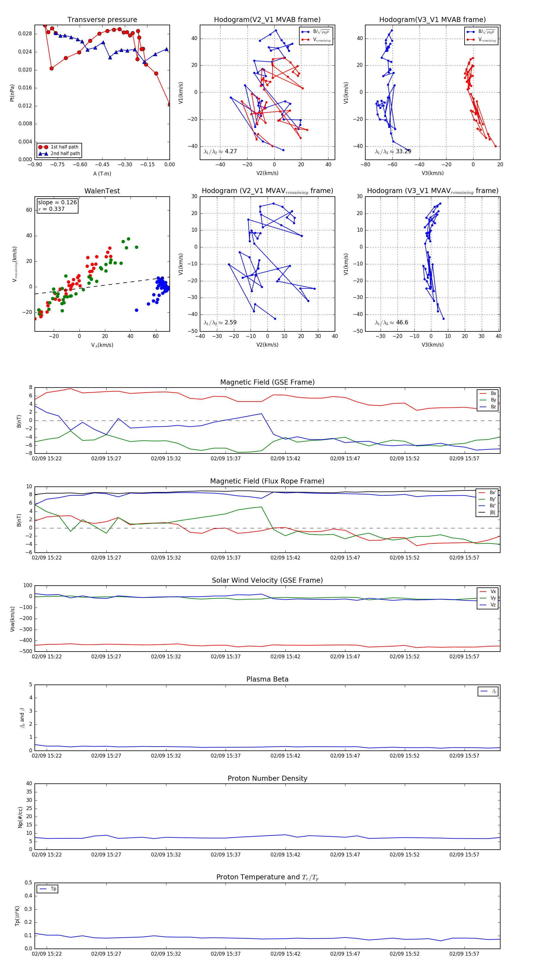Click the "2nd half path" legend entry
The image size is (535, 980).
(x=59, y=154)
